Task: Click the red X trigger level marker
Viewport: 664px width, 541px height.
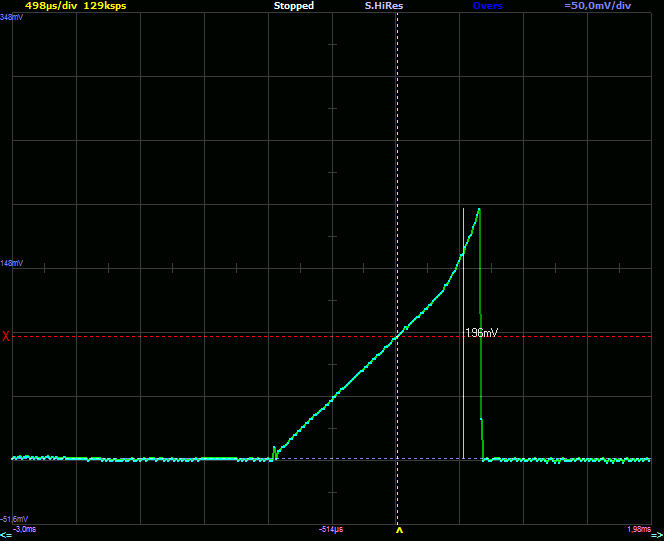Action: tap(6, 336)
